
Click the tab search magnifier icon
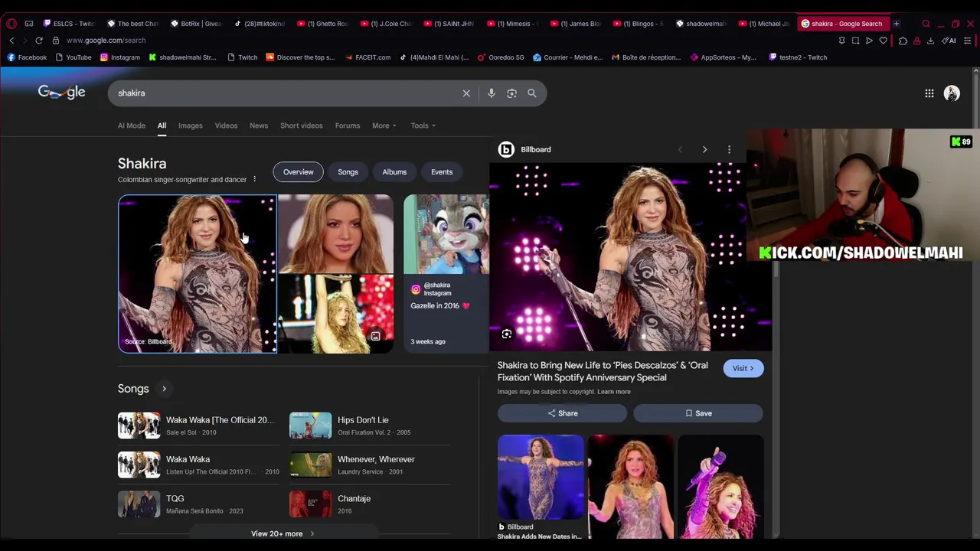pos(926,24)
